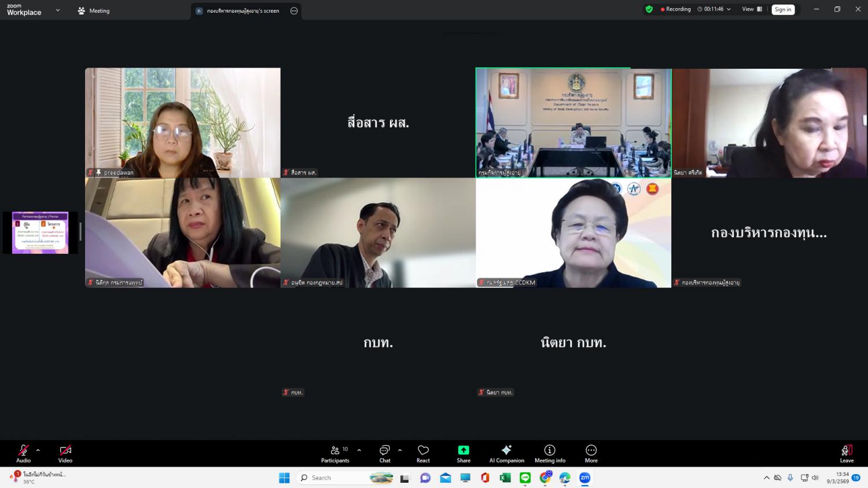Open the Participants panel

pyautogui.click(x=335, y=453)
